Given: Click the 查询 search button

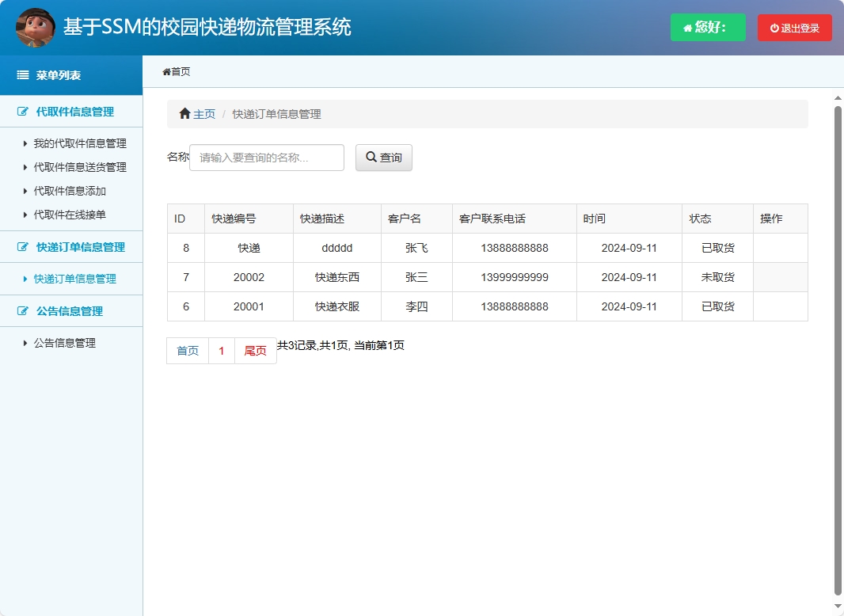Looking at the screenshot, I should [383, 157].
